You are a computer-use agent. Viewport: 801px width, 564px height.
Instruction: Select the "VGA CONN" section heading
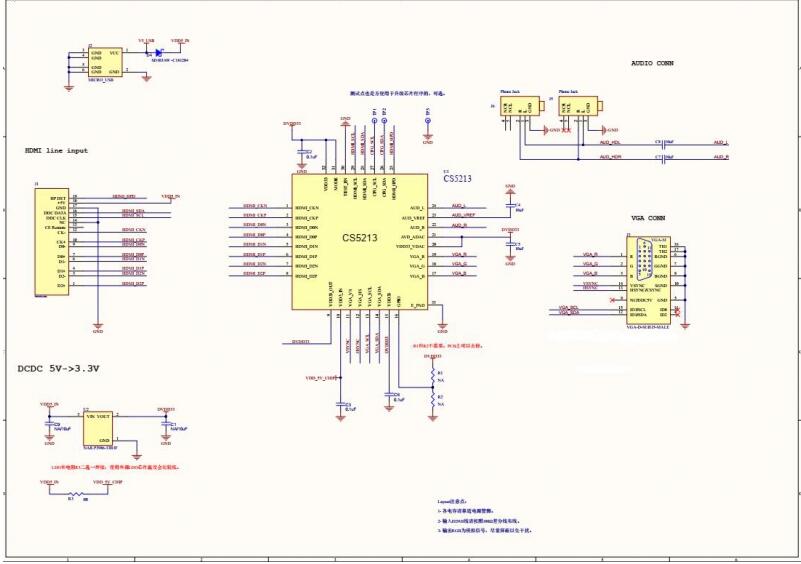pos(649,218)
